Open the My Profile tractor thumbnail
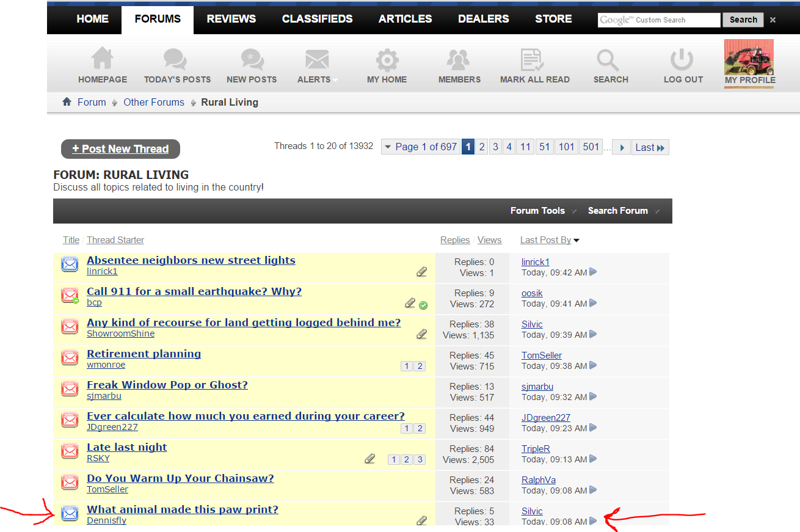Screen dimensions: 800x532 click(749, 59)
